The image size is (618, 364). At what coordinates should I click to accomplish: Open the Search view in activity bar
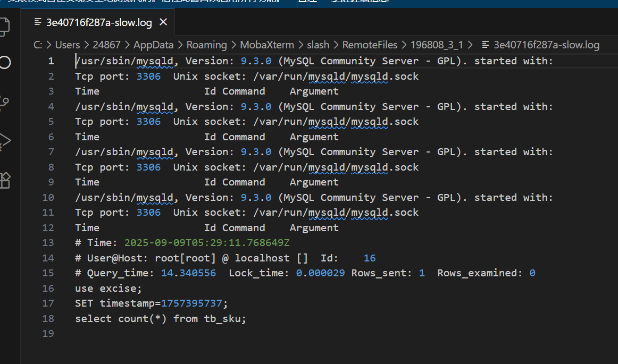coord(5,62)
